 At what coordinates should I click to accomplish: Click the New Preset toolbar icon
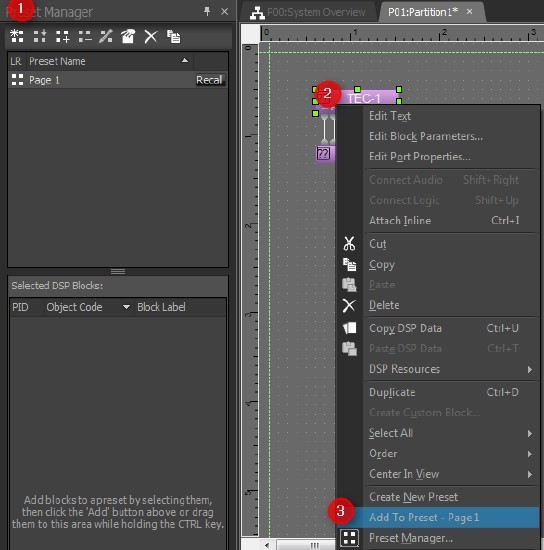16,36
